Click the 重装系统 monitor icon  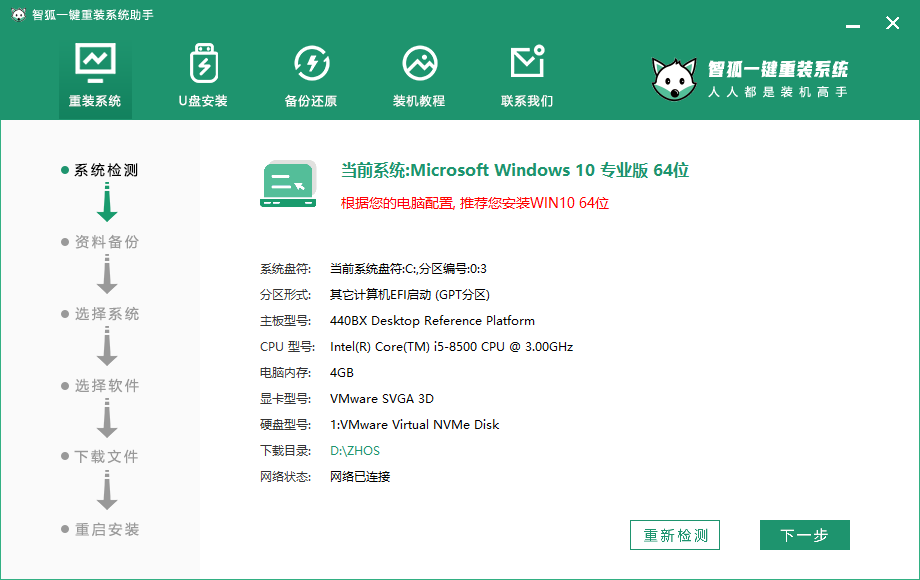pyautogui.click(x=95, y=63)
